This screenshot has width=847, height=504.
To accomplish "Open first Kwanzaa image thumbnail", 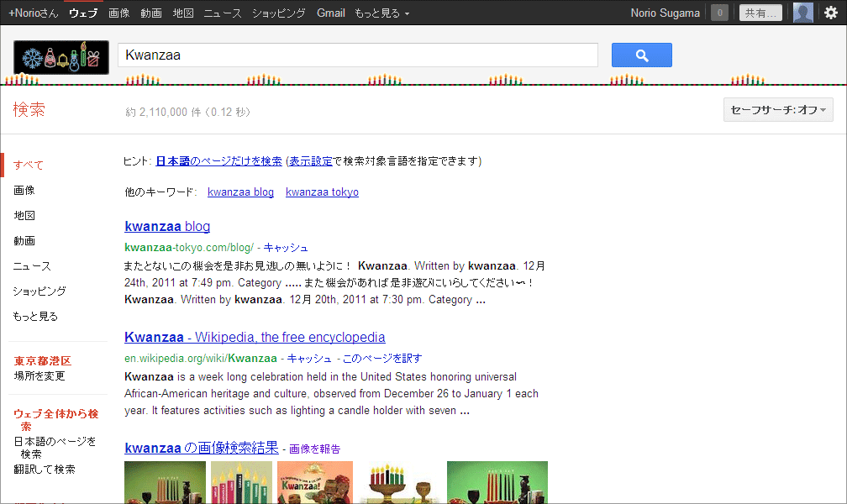I will pos(165,482).
